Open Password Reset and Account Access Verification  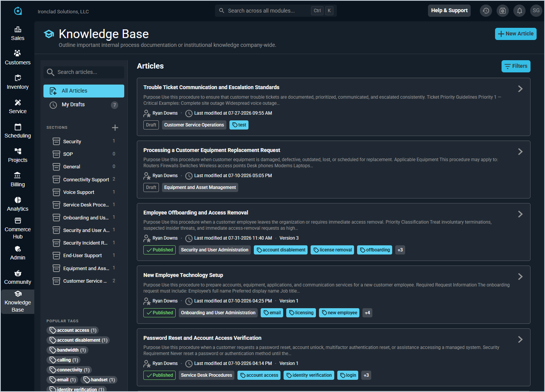[202, 338]
